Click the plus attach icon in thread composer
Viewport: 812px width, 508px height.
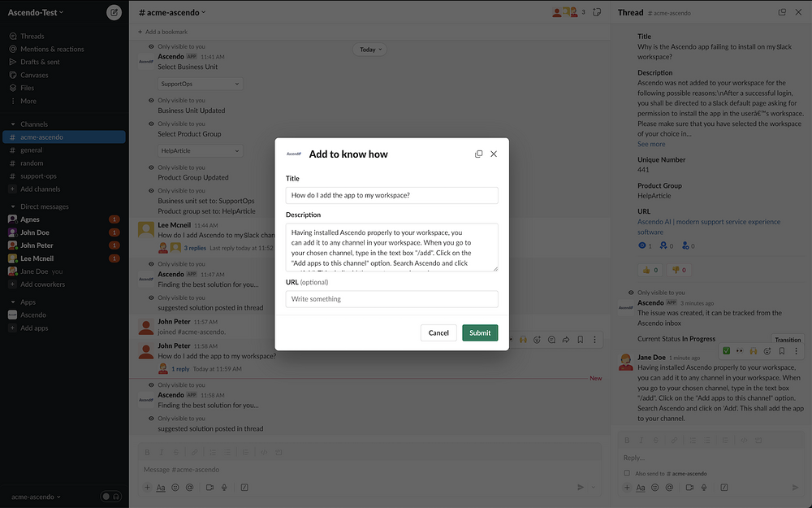coord(627,487)
